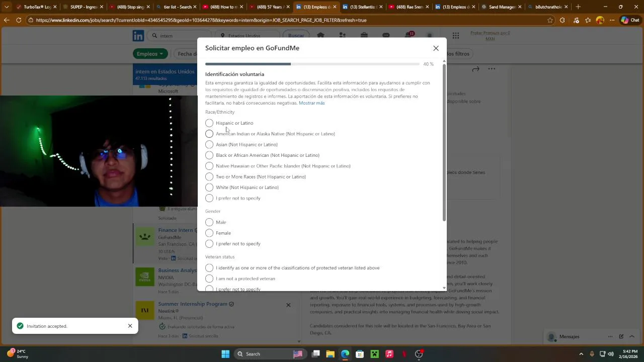Dismiss the Invitation accepted notification
The height and width of the screenshot is (362, 644).
(x=130, y=326)
